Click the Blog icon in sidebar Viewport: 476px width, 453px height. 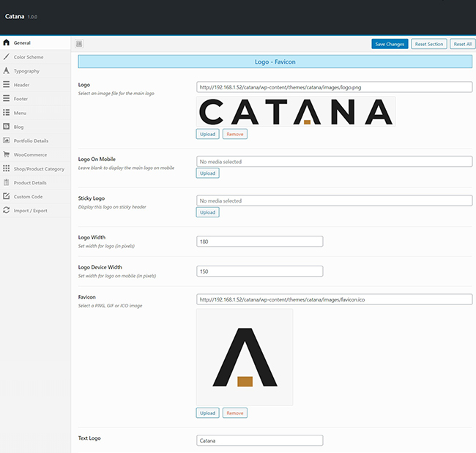(x=7, y=126)
